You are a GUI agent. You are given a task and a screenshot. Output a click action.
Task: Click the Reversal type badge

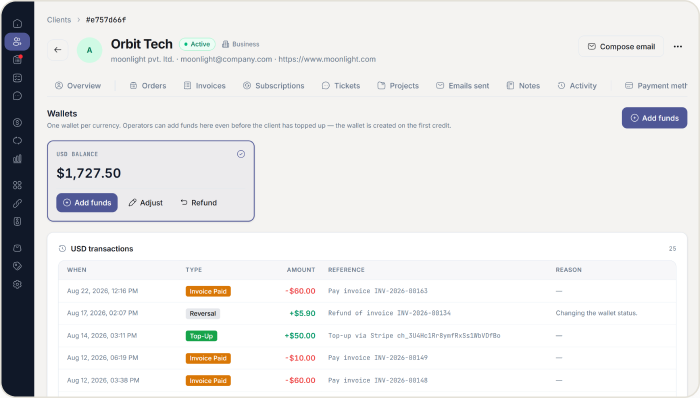[x=203, y=314]
